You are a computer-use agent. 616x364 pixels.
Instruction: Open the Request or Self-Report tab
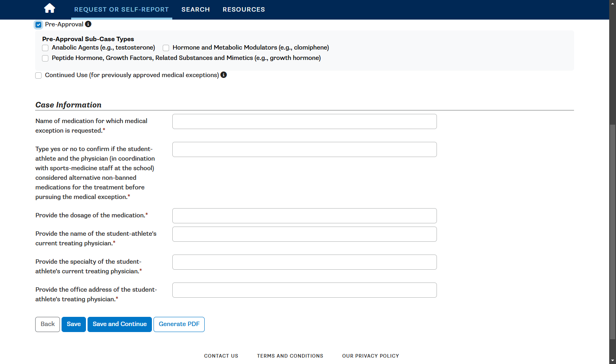(122, 10)
